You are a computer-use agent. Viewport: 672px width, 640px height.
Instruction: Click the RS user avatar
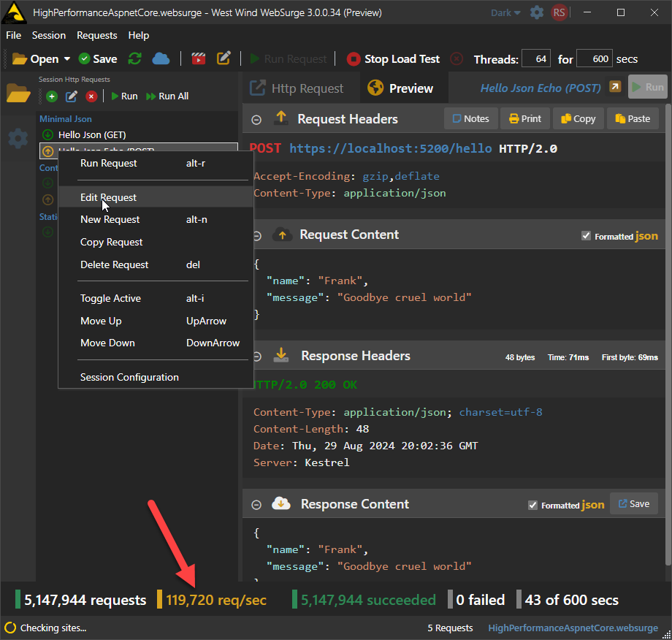[559, 12]
